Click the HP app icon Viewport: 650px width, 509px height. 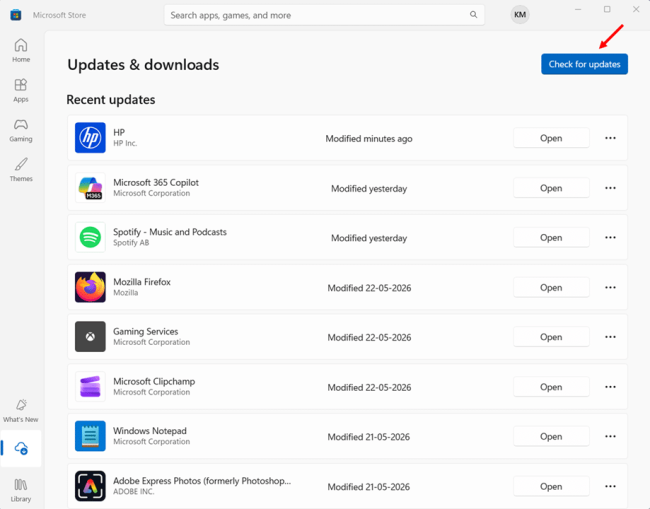(x=90, y=138)
